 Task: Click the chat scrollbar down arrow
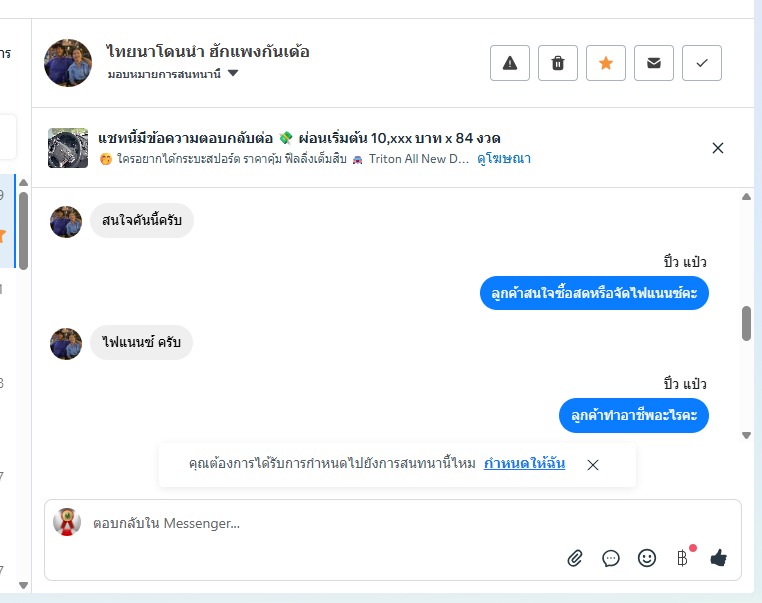pos(746,435)
